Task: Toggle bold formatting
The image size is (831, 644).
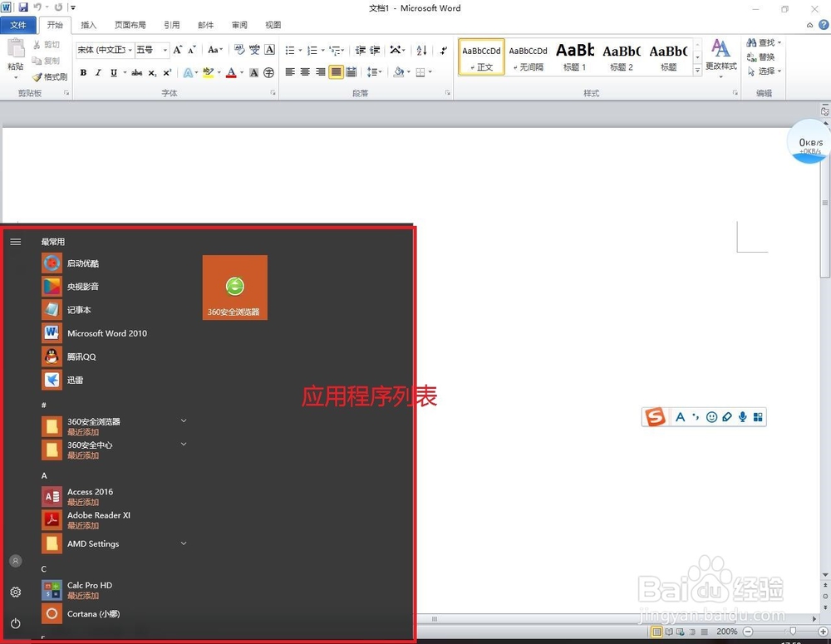Action: pos(83,73)
